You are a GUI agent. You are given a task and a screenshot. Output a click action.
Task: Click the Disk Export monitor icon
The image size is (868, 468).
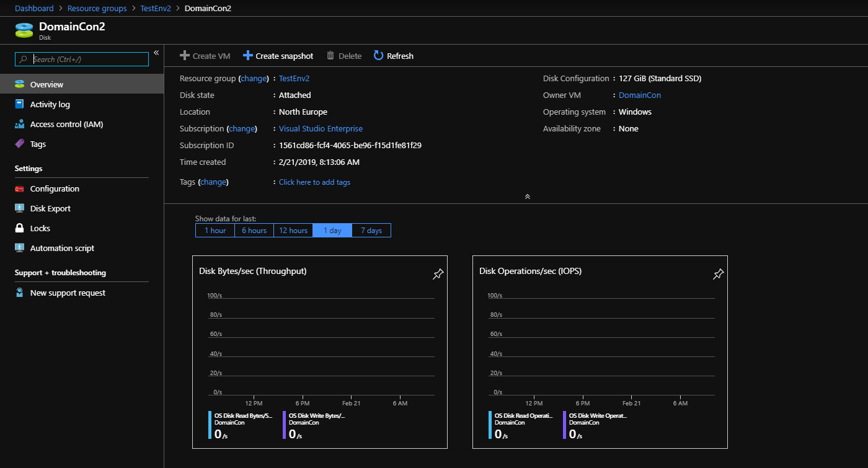pos(19,208)
